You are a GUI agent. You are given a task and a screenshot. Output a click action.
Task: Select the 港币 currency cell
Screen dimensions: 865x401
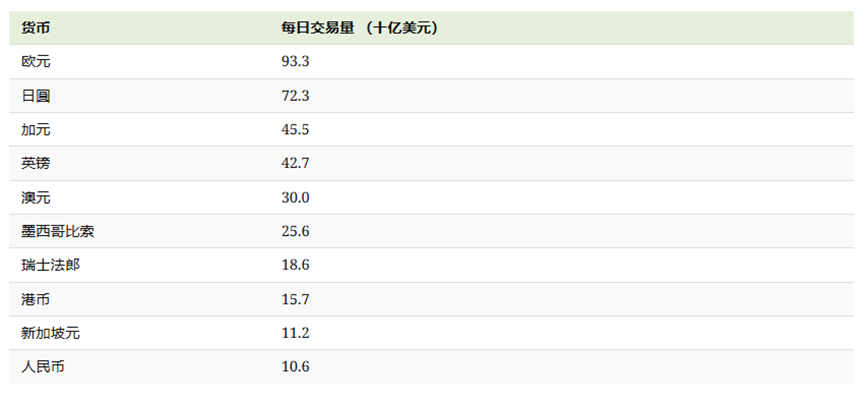[36, 300]
